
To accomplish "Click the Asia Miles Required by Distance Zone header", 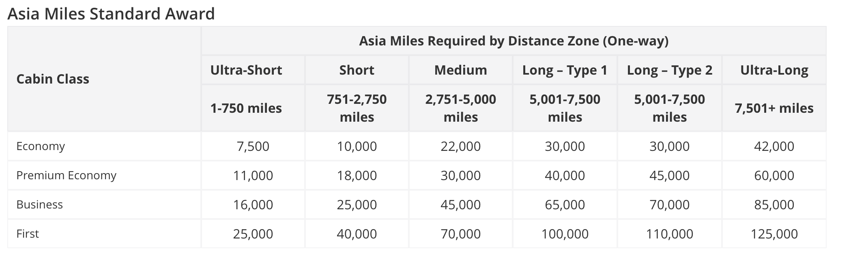I will point(513,41).
